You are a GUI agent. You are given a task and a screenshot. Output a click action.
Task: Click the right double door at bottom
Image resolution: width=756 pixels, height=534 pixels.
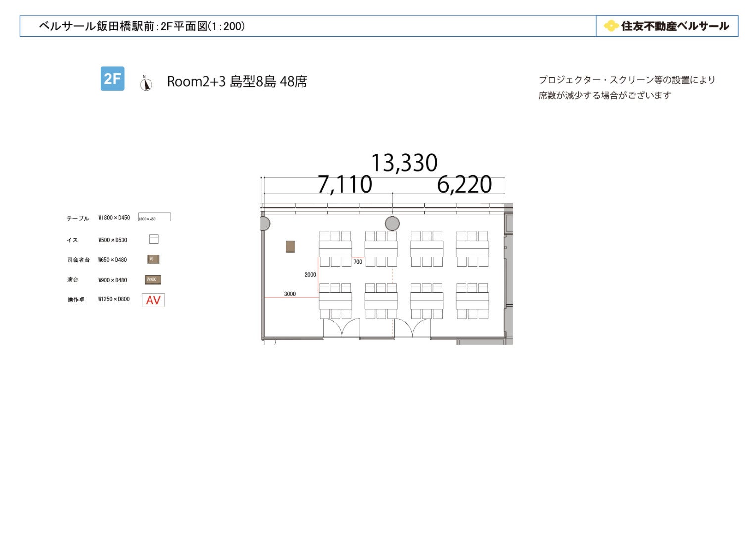tap(412, 328)
